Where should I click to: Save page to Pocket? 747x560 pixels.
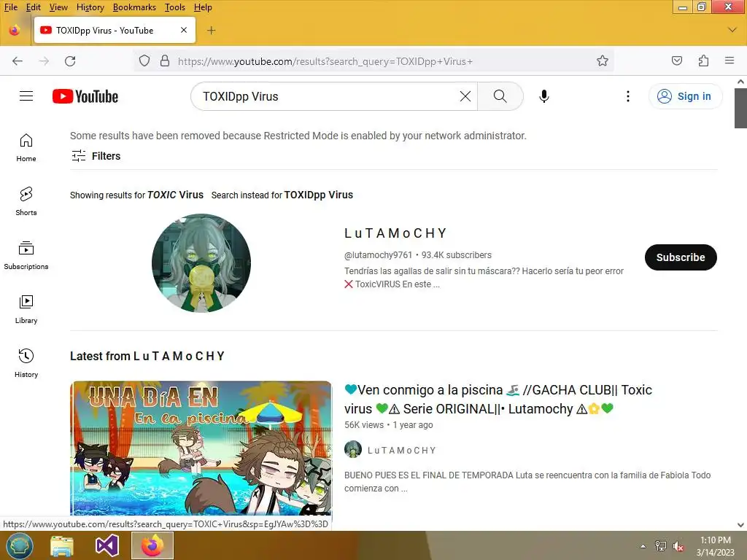point(676,61)
